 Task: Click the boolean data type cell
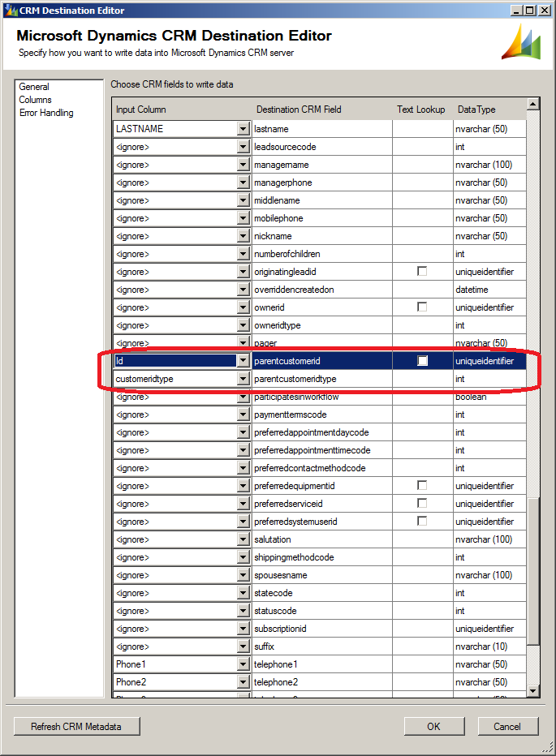(x=489, y=397)
